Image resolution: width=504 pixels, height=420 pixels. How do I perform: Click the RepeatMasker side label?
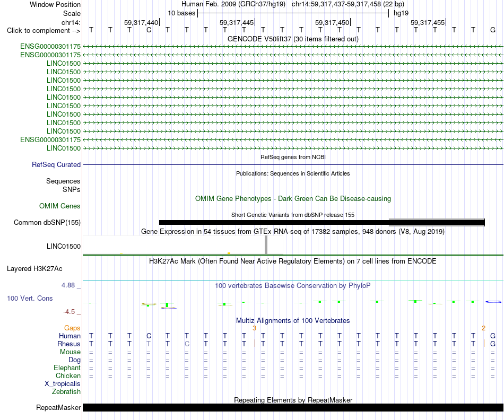[58, 407]
